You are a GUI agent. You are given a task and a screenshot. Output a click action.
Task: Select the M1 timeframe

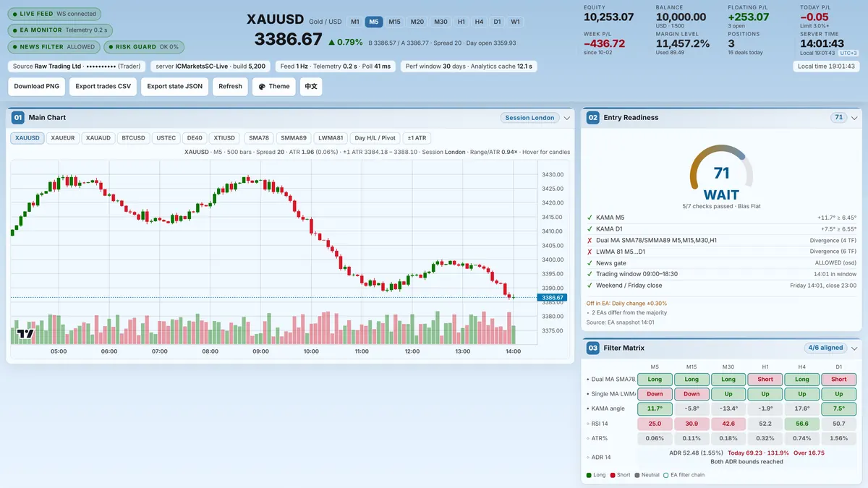(x=354, y=22)
